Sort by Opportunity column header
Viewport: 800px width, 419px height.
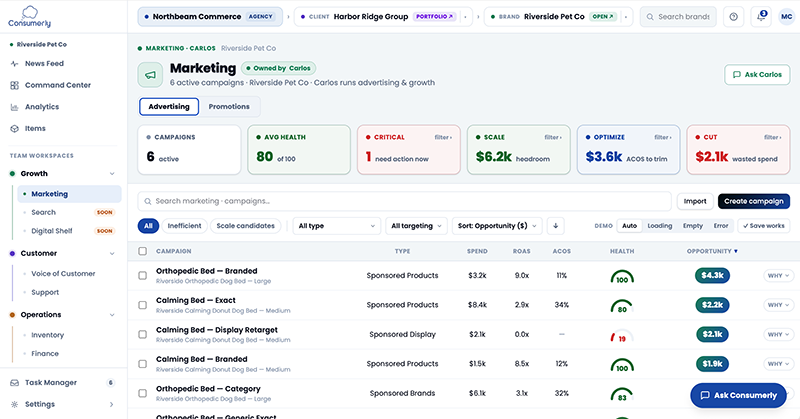[x=712, y=251]
